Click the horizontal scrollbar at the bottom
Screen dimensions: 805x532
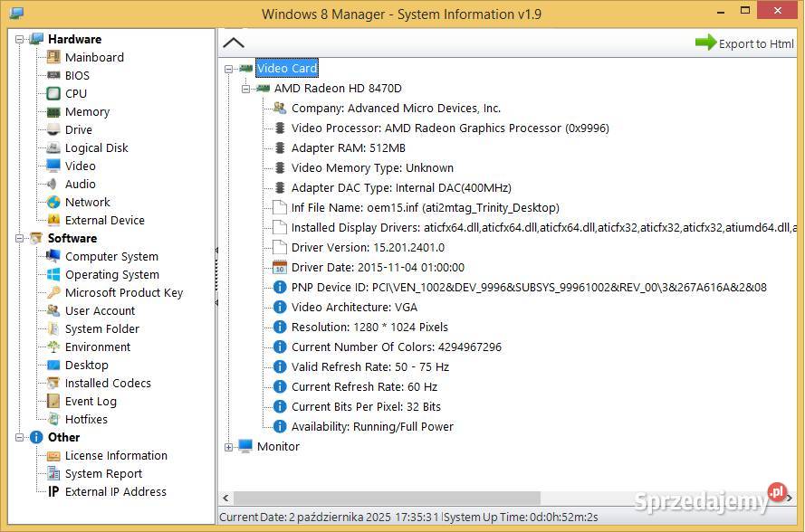(x=387, y=498)
